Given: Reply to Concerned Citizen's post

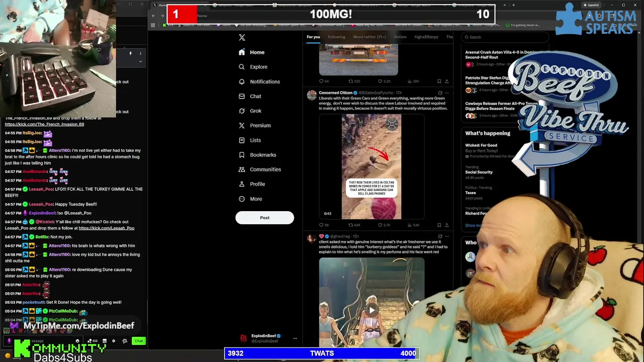Looking at the screenshot, I should click(324, 225).
